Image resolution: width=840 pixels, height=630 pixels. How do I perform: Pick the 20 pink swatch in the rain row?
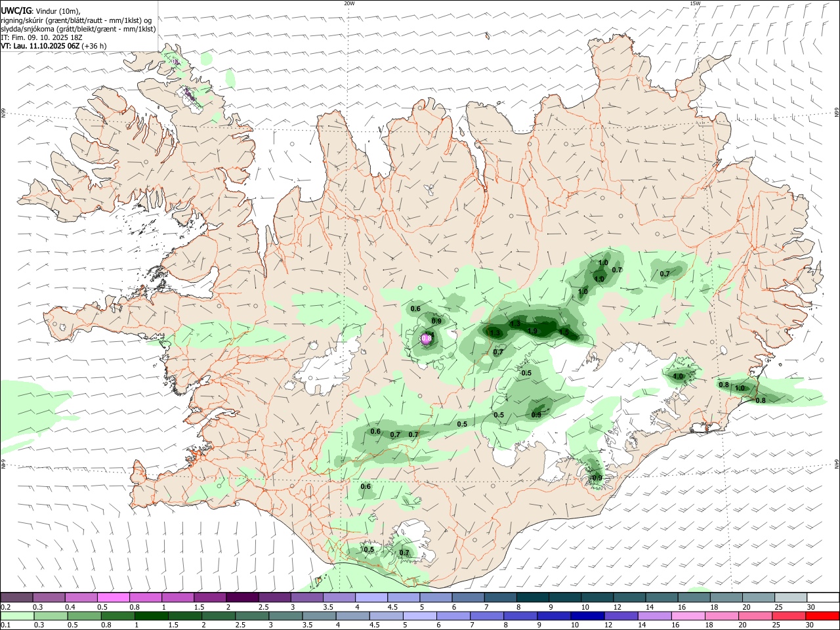755,616
